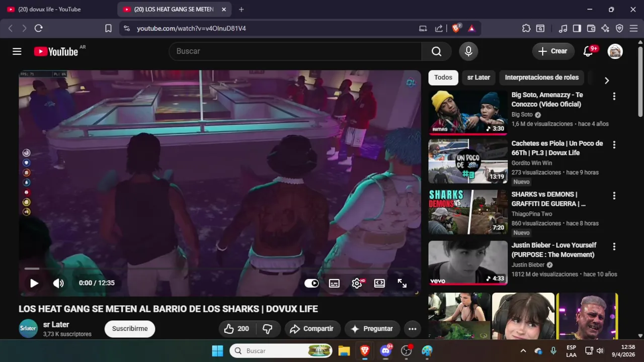644x362 pixels.
Task: Switch to theater mode
Action: click(379, 283)
